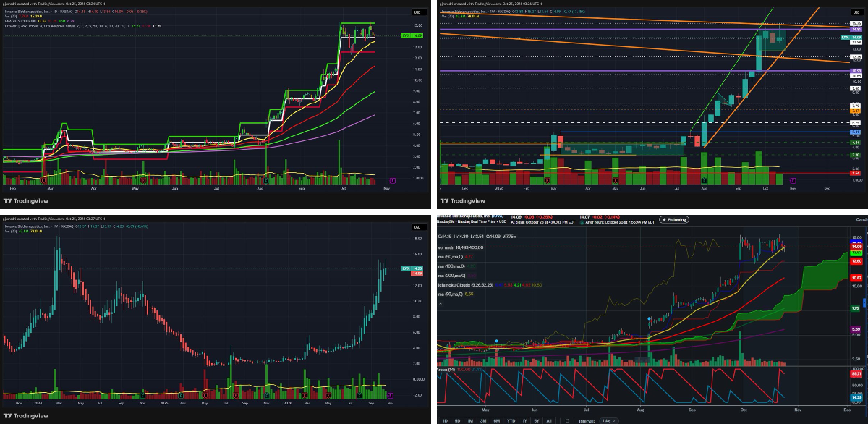This screenshot has width=868, height=424.
Task: Select the 3M range tab
Action: tap(484, 420)
